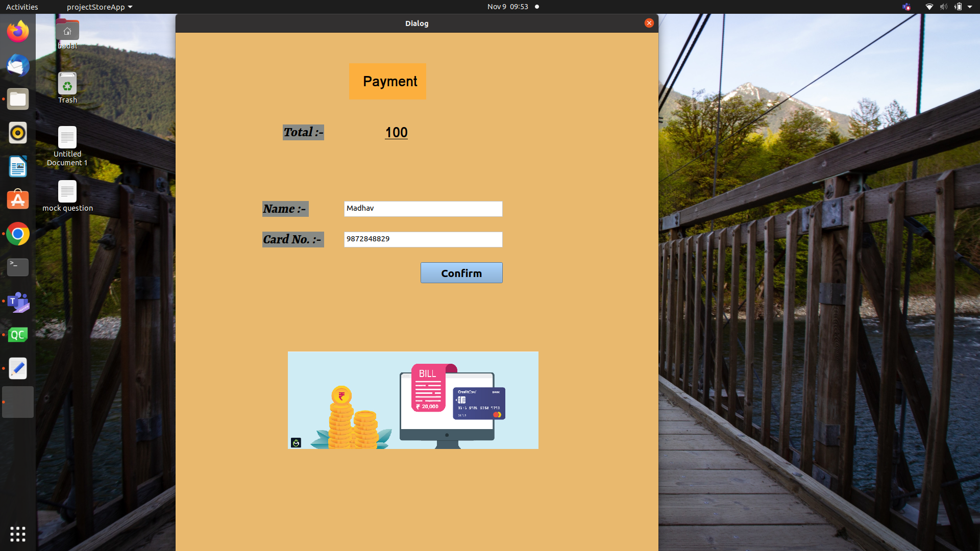The width and height of the screenshot is (980, 551).
Task: Open the Files manager in dock
Action: tap(18, 99)
